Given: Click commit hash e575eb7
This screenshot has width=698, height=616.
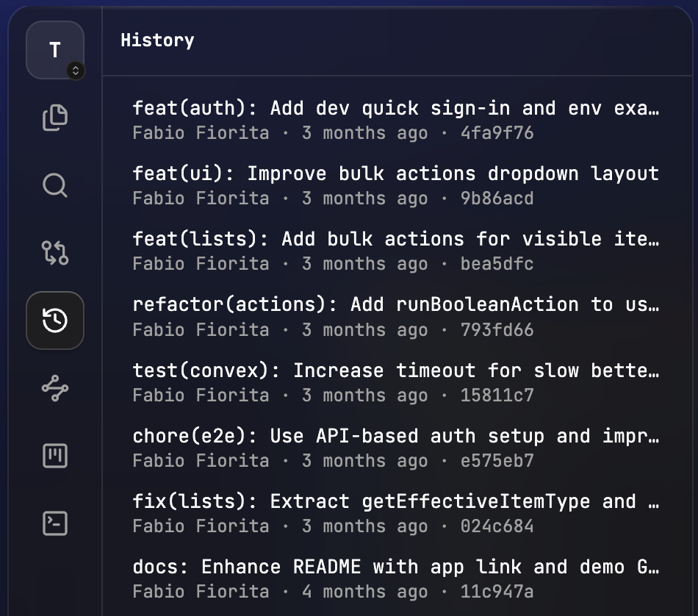Looking at the screenshot, I should click(497, 461).
